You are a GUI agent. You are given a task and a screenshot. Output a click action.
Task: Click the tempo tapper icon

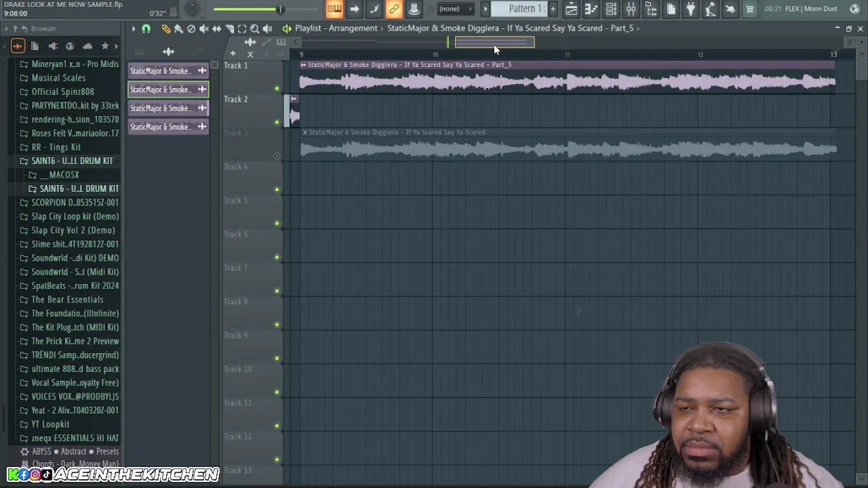click(710, 9)
